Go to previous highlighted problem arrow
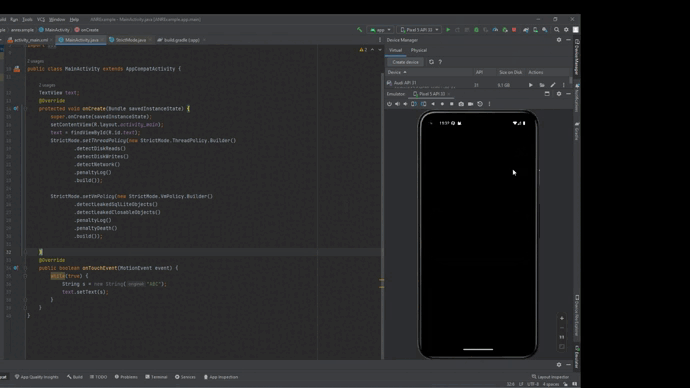The width and height of the screenshot is (690, 388). tap(372, 50)
